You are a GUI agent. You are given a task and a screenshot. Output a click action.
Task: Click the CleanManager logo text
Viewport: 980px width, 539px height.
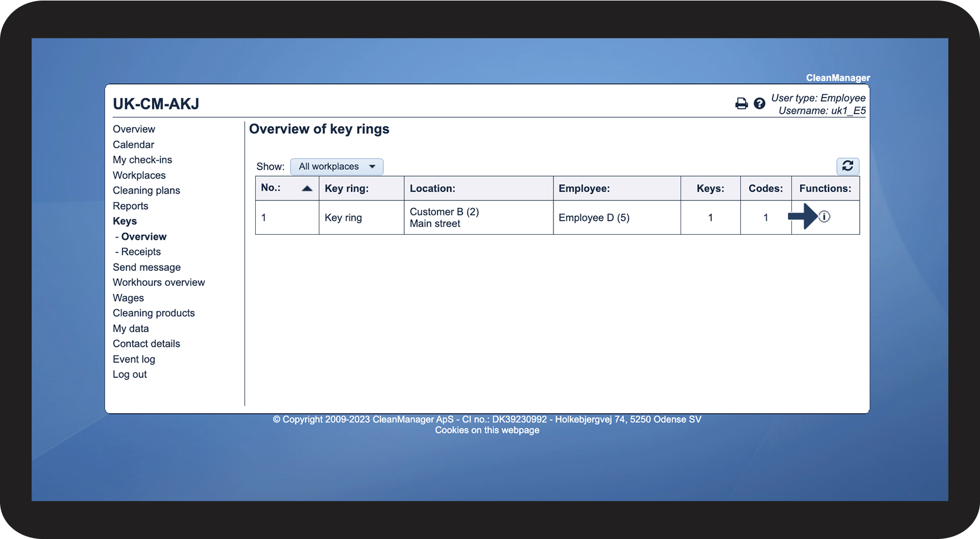tap(838, 78)
